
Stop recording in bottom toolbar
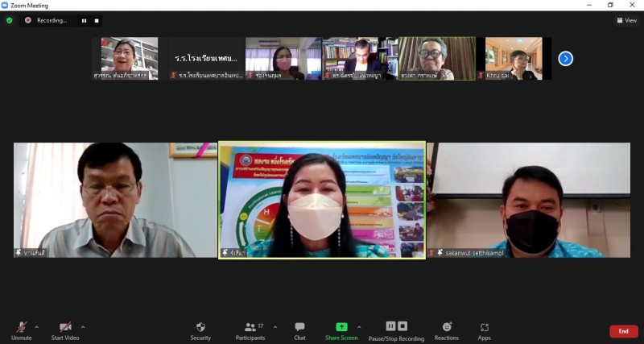tap(402, 326)
